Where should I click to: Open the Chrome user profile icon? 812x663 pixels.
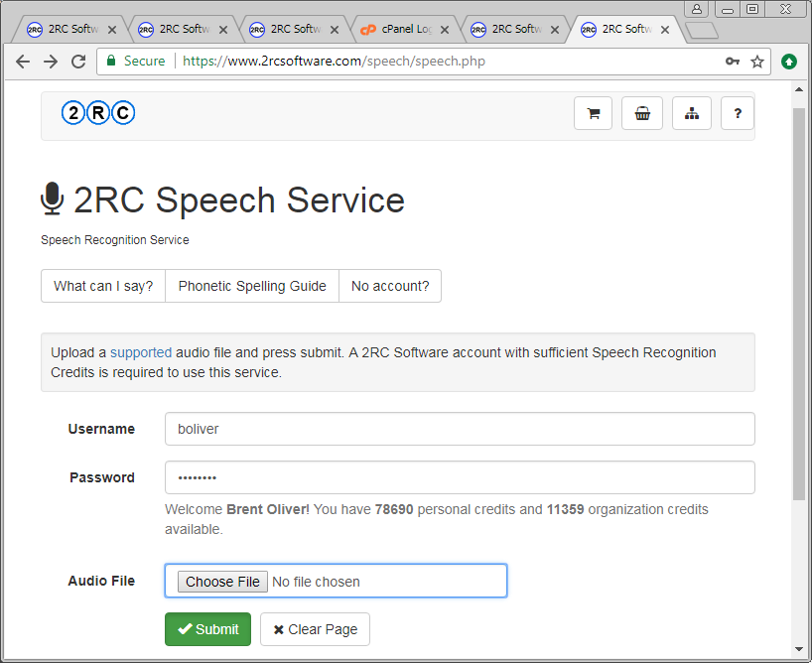click(x=697, y=9)
